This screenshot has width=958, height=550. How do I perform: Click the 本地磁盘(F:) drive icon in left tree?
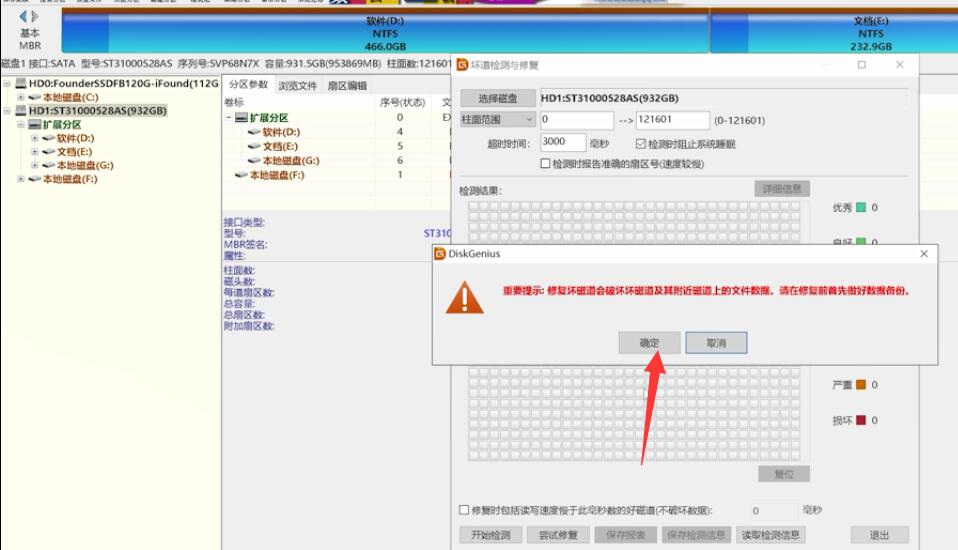pyautogui.click(x=35, y=178)
